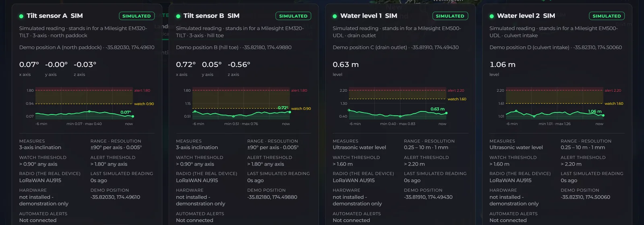Click the latest data point on Tilt sensor A chart
Viewport: 644px width, 225px height.
[x=133, y=117]
